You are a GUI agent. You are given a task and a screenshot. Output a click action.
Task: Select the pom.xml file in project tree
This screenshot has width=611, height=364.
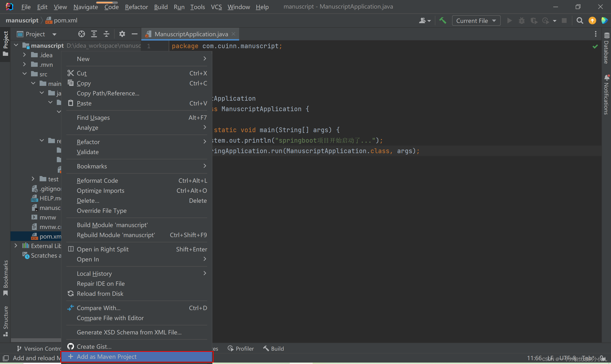[50, 236]
